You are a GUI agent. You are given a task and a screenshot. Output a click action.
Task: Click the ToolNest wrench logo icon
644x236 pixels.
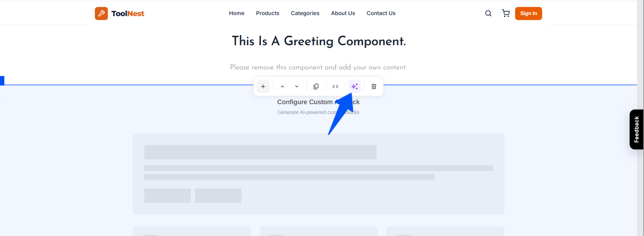coord(101,13)
